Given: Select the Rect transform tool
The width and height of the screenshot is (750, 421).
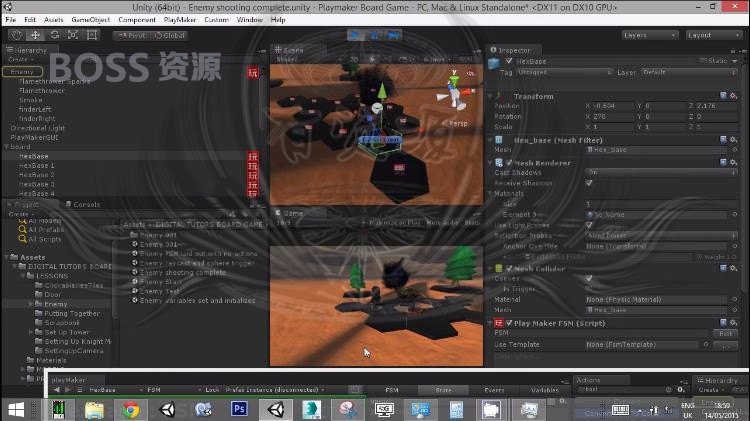Looking at the screenshot, I should (x=92, y=35).
